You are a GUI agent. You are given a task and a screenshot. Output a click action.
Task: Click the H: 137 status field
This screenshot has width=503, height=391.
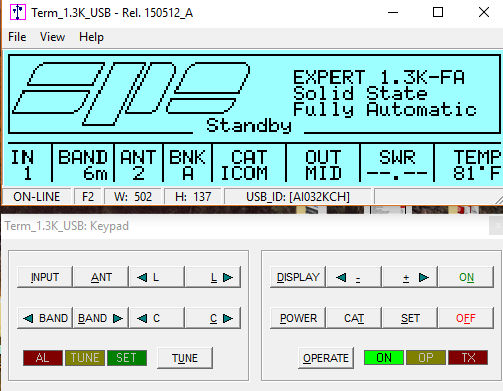tap(193, 197)
